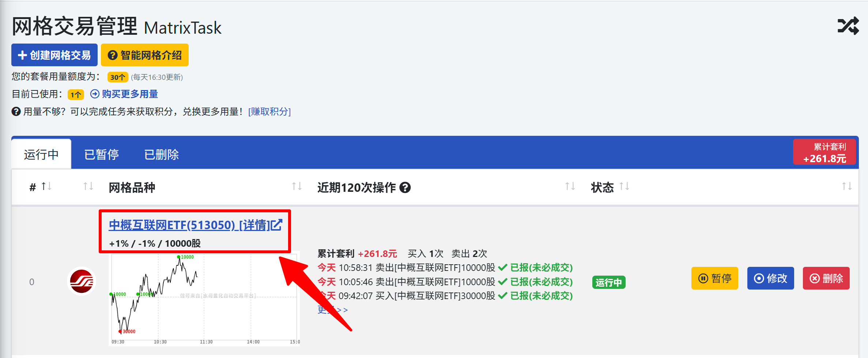Sort by 近期120次操作 column arrows
This screenshot has height=358, width=868.
coord(570,186)
